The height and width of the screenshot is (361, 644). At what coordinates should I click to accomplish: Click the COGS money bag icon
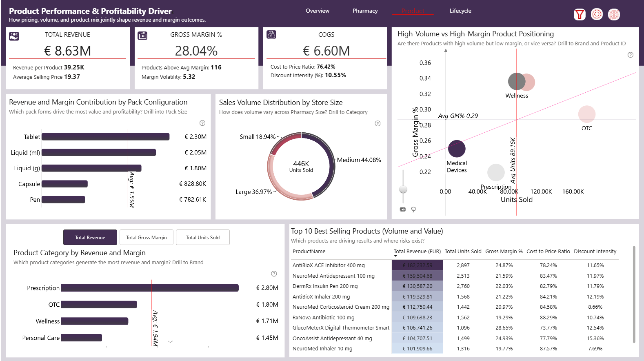(271, 35)
